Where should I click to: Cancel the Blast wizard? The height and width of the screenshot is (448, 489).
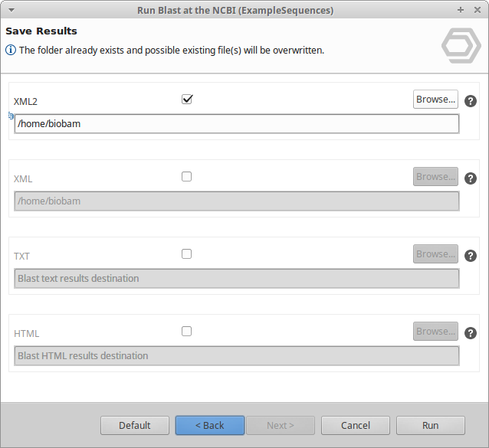tap(355, 425)
